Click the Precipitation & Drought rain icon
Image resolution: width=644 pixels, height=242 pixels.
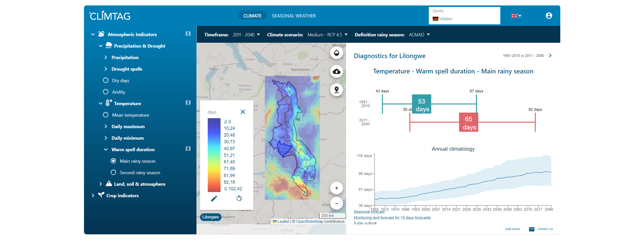[x=109, y=45]
